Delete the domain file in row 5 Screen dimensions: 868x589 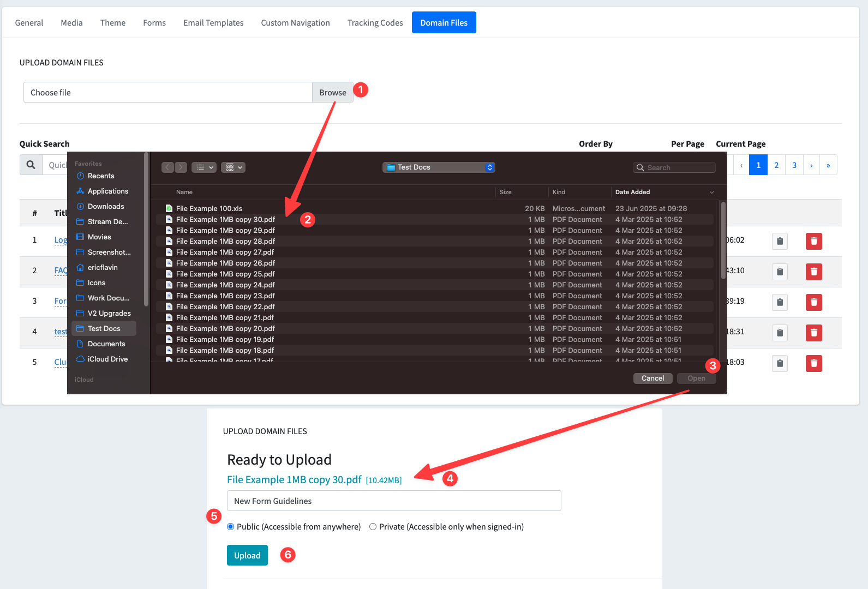coord(814,363)
